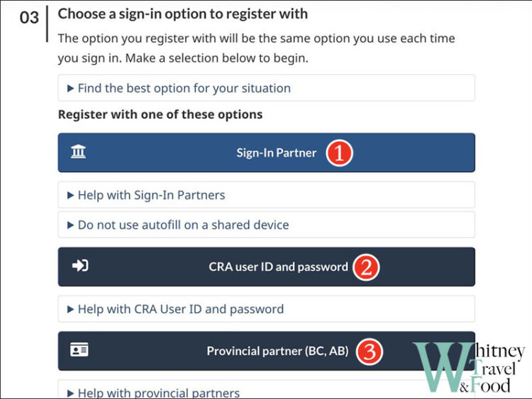Image resolution: width=532 pixels, height=399 pixels.
Task: Click the disclosure triangle beside "Find the best option"
Action: click(x=70, y=89)
